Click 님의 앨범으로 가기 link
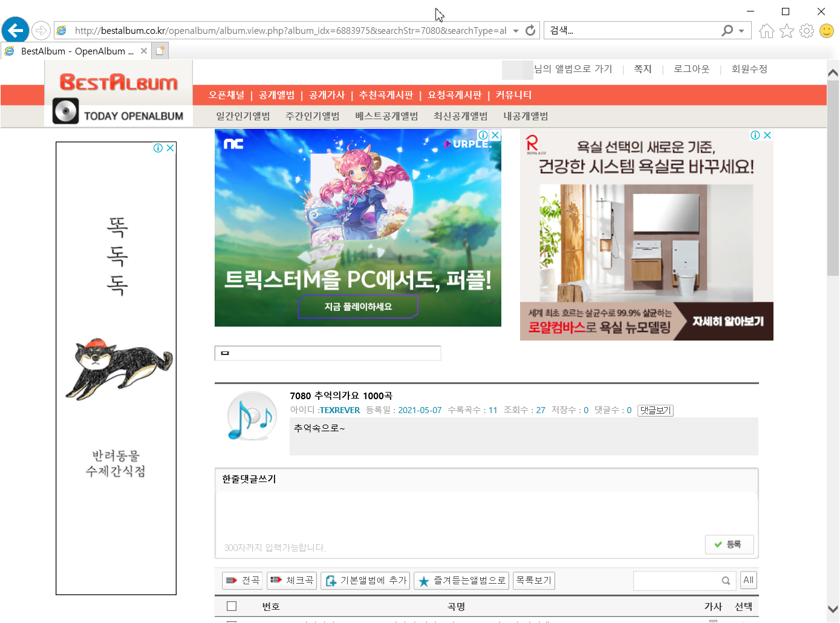 [573, 69]
